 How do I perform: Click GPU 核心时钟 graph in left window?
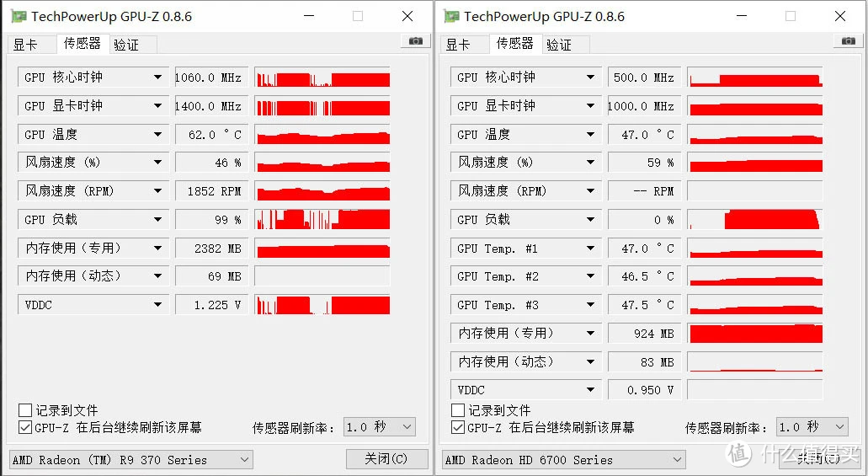(322, 77)
